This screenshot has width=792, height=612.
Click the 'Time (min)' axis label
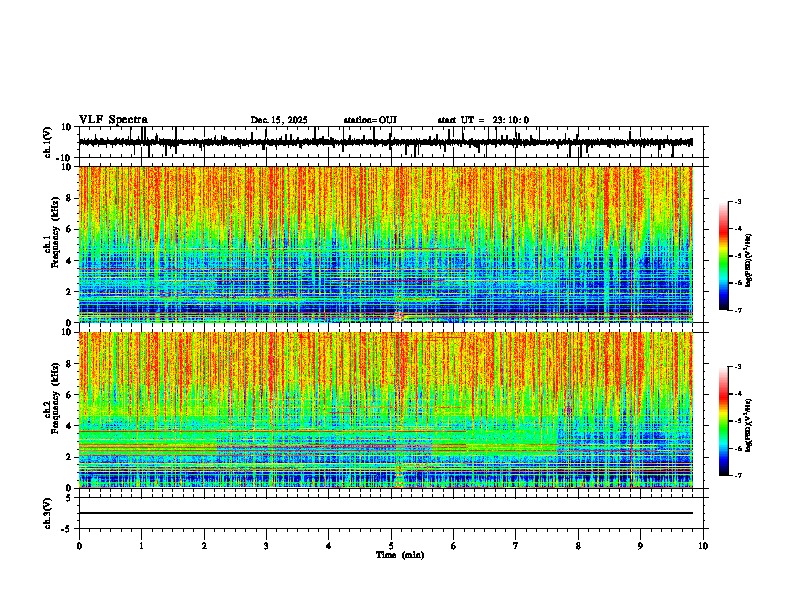(400, 555)
